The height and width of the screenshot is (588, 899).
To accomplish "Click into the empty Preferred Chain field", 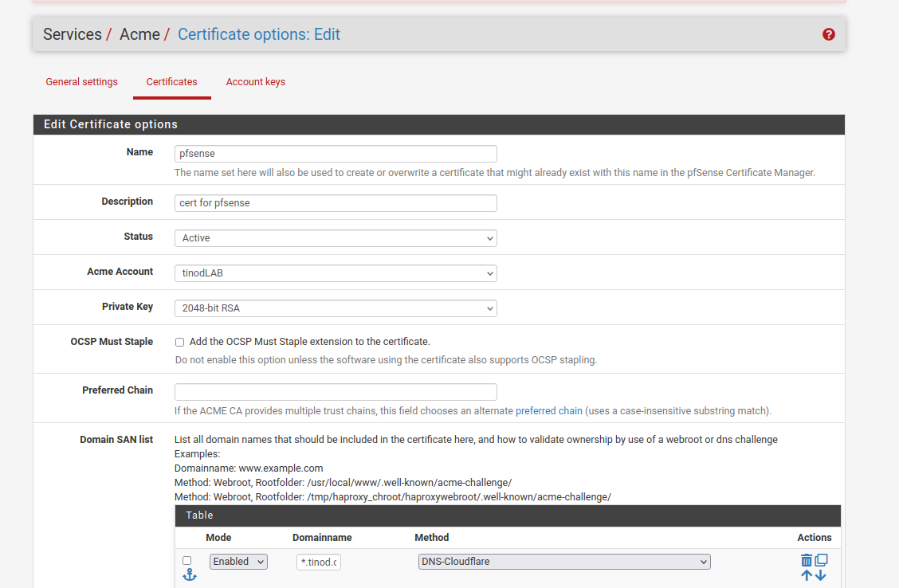I will tap(335, 392).
